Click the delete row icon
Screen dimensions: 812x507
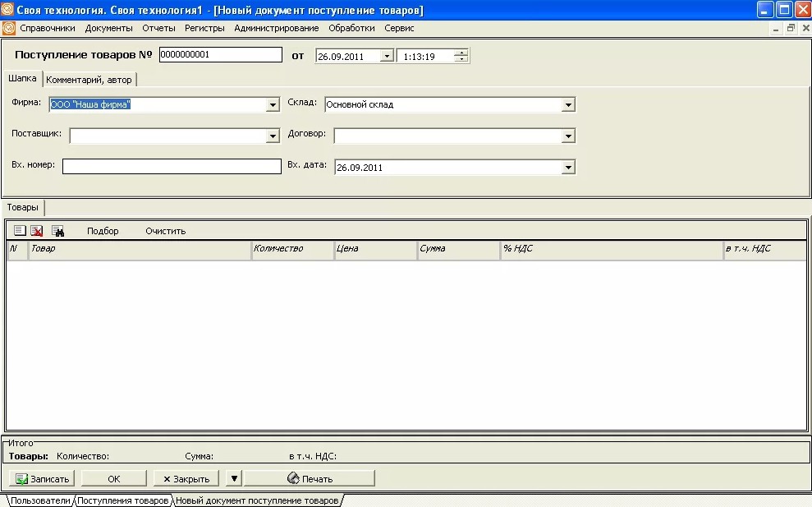pyautogui.click(x=37, y=231)
